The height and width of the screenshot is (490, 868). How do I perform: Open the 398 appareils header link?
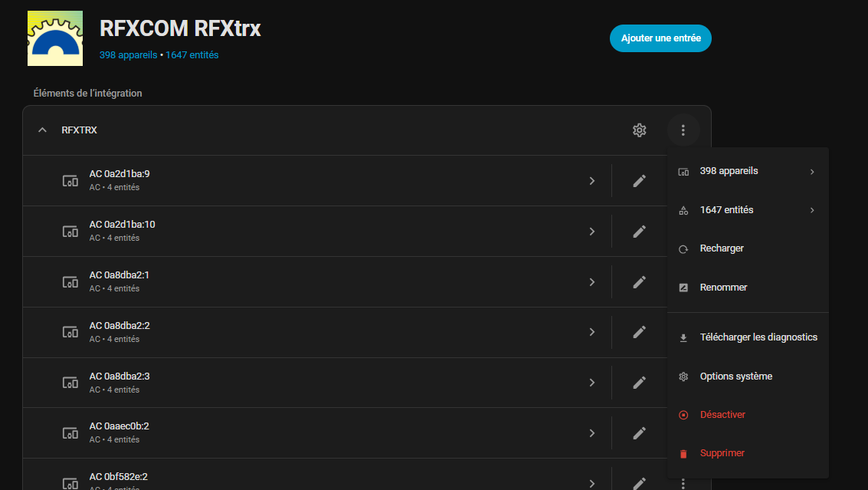tap(128, 55)
